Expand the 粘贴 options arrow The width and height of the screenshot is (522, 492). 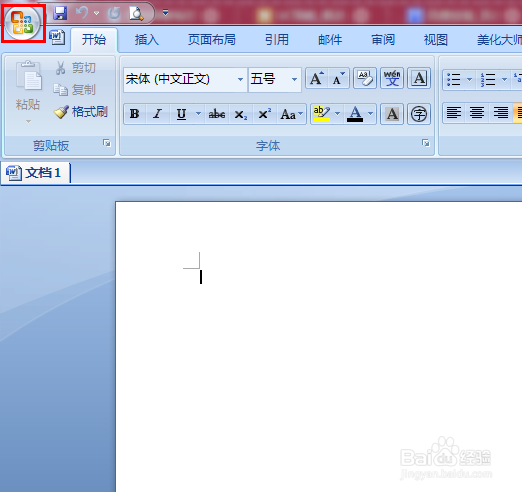pyautogui.click(x=28, y=121)
